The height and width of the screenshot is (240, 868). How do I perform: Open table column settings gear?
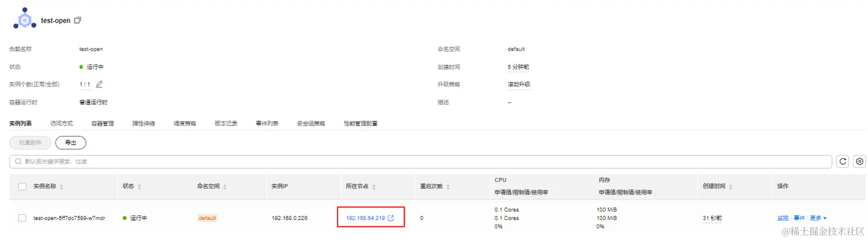tap(859, 161)
